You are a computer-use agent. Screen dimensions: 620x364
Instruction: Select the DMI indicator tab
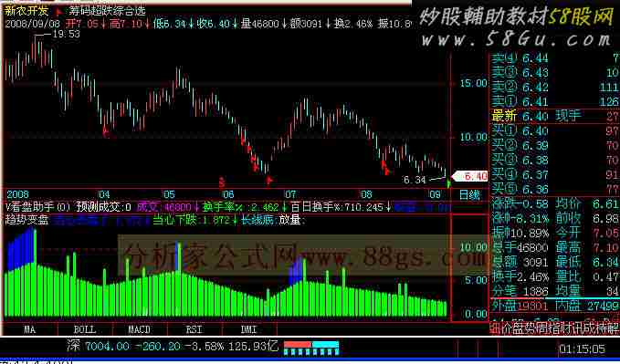tap(248, 329)
